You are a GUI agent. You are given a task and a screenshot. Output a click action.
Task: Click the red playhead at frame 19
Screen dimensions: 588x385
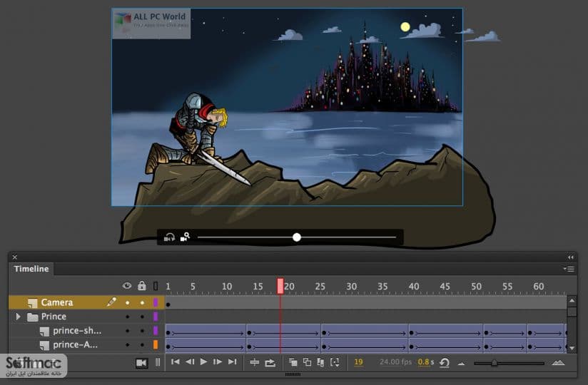[280, 286]
